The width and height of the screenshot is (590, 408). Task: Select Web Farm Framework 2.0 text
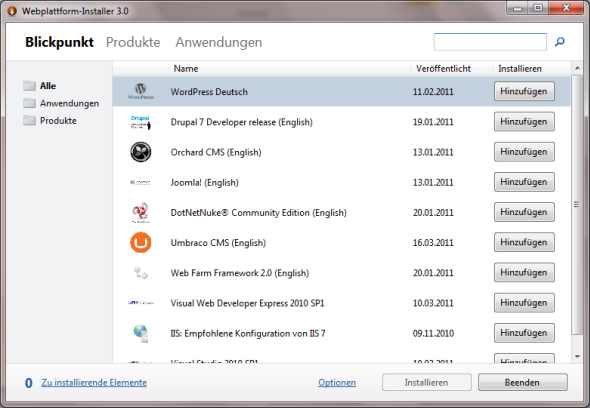tap(240, 273)
